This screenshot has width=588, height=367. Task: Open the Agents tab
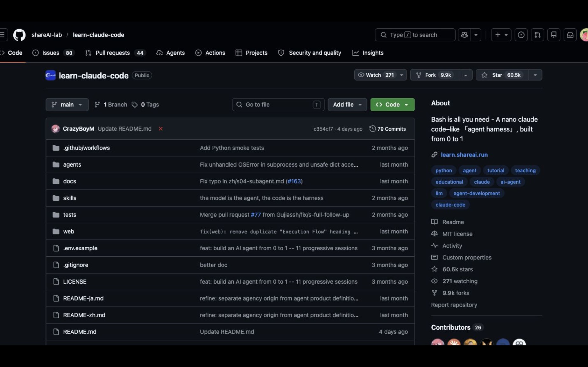click(x=170, y=53)
